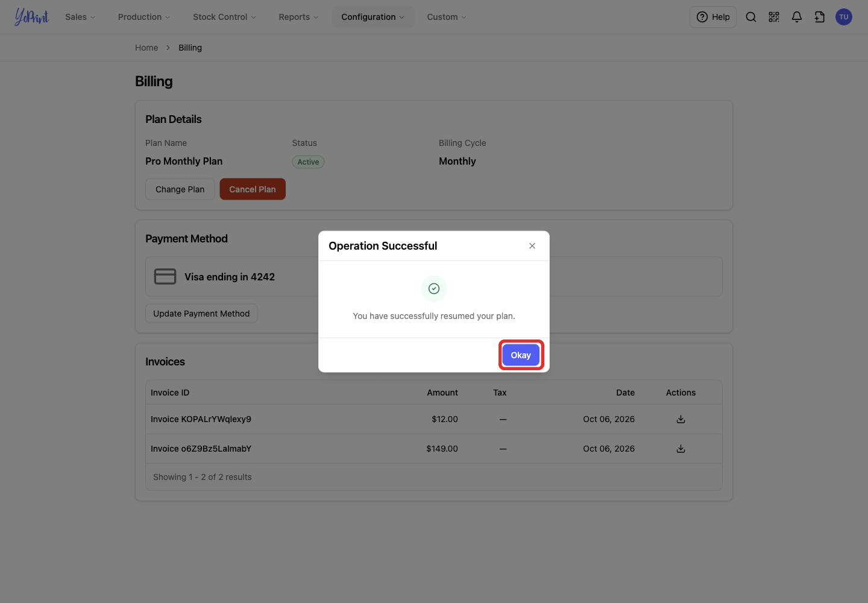Viewport: 868px width, 603px height.
Task: Click the Amount column header
Action: click(x=442, y=393)
